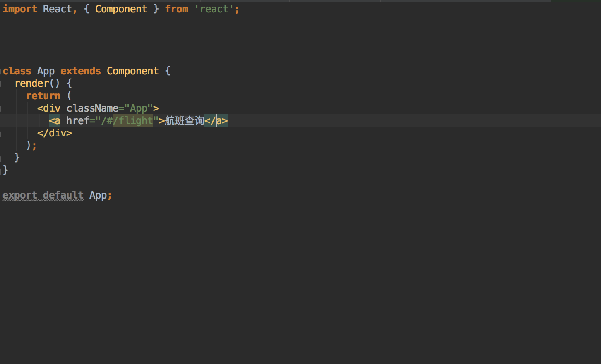The image size is (601, 364).
Task: Click the Component identifier in the import
Action: point(121,9)
